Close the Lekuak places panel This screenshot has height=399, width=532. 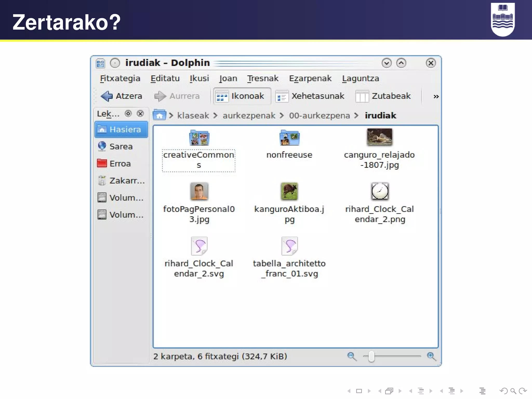[140, 114]
